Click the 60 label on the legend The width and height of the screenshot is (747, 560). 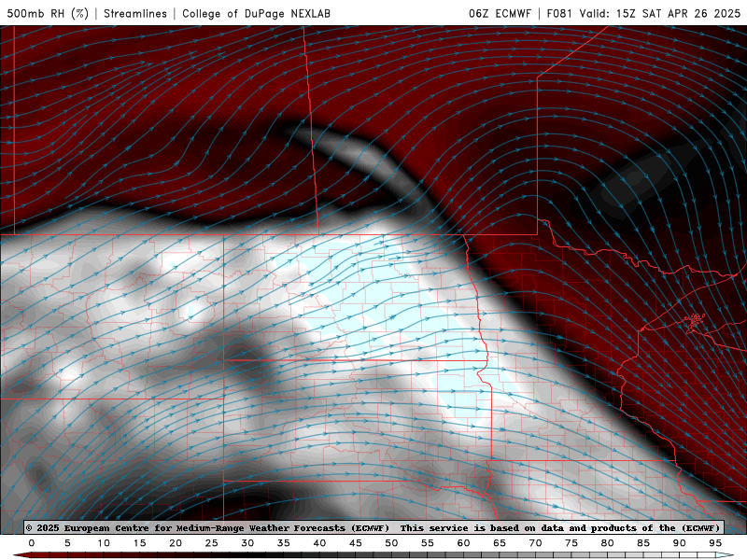point(463,543)
